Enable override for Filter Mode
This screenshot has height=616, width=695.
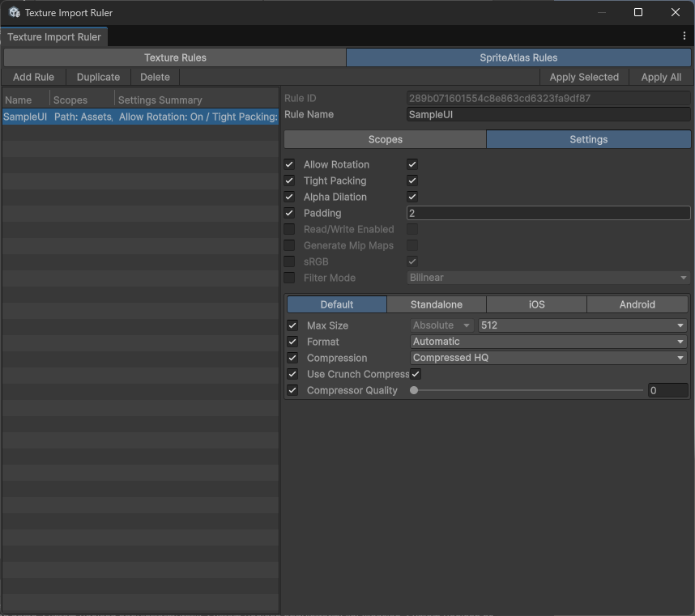pos(289,278)
